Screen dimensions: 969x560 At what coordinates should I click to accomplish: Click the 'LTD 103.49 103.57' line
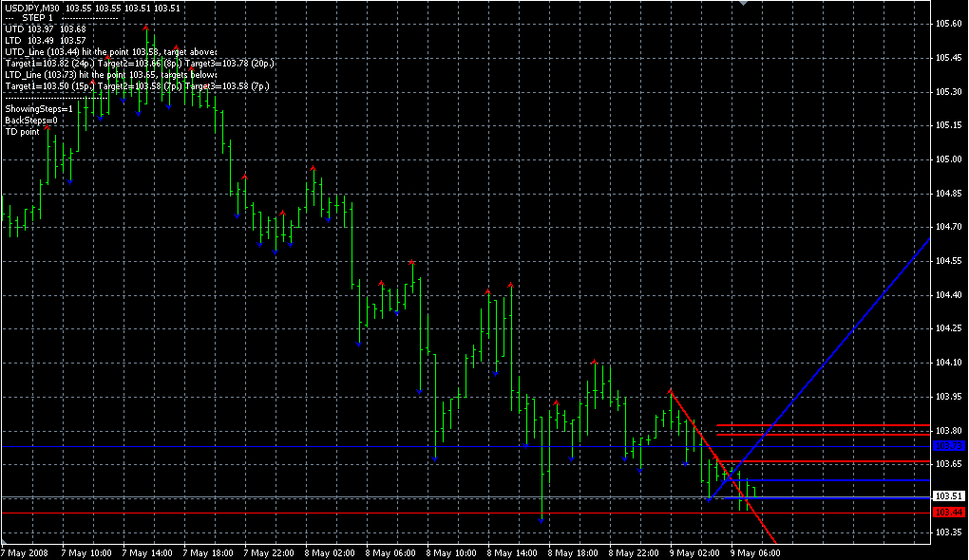pos(46,40)
